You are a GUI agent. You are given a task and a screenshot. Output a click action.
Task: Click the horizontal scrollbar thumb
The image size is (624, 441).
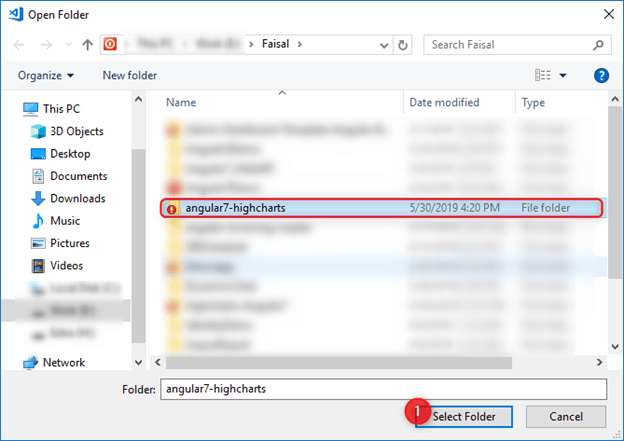[x=339, y=363]
